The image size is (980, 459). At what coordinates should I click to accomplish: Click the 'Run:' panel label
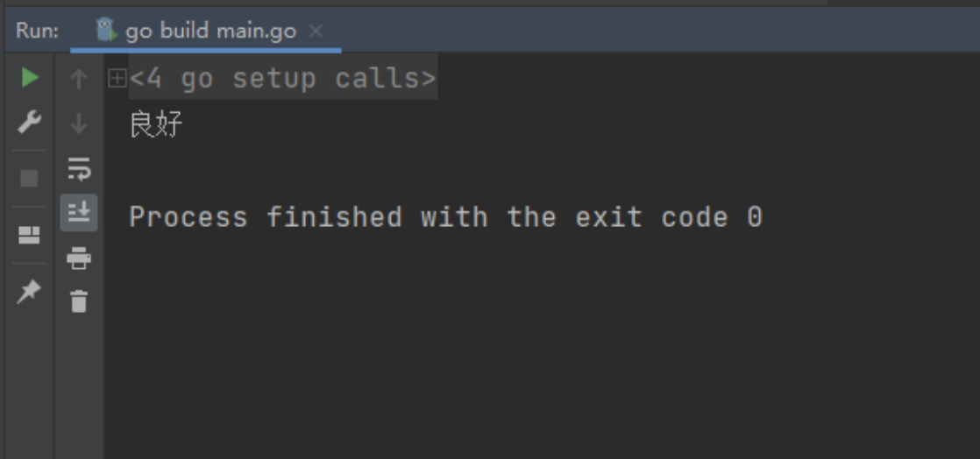click(38, 31)
